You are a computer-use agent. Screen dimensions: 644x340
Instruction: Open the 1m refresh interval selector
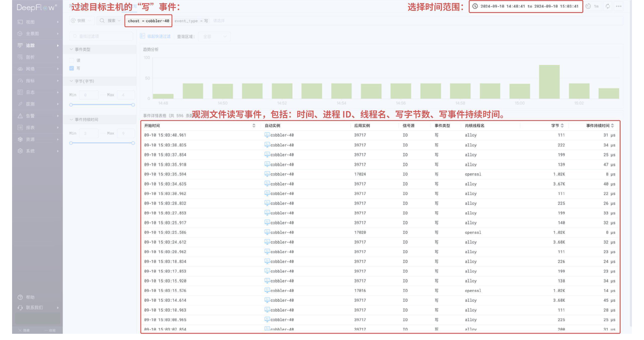tap(596, 6)
